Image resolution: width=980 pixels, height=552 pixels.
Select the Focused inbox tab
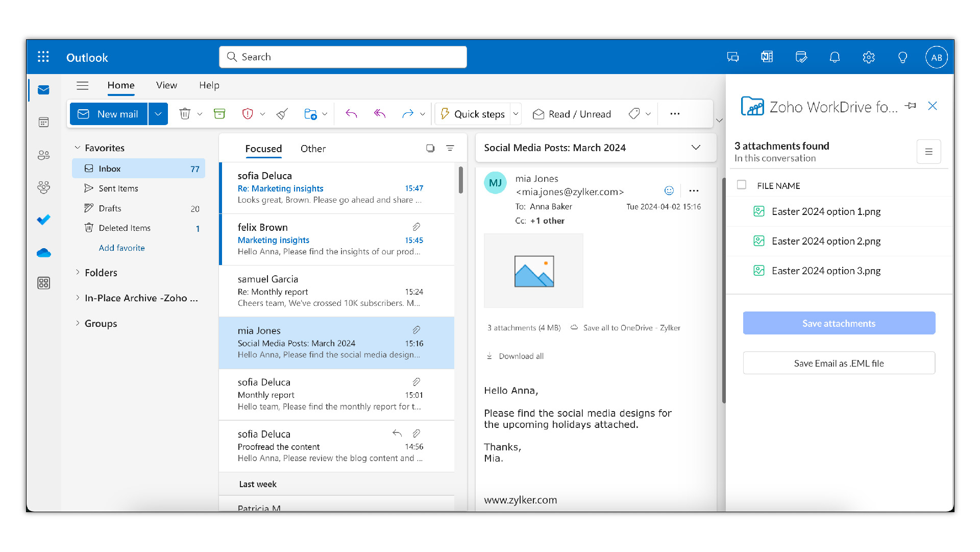click(263, 149)
